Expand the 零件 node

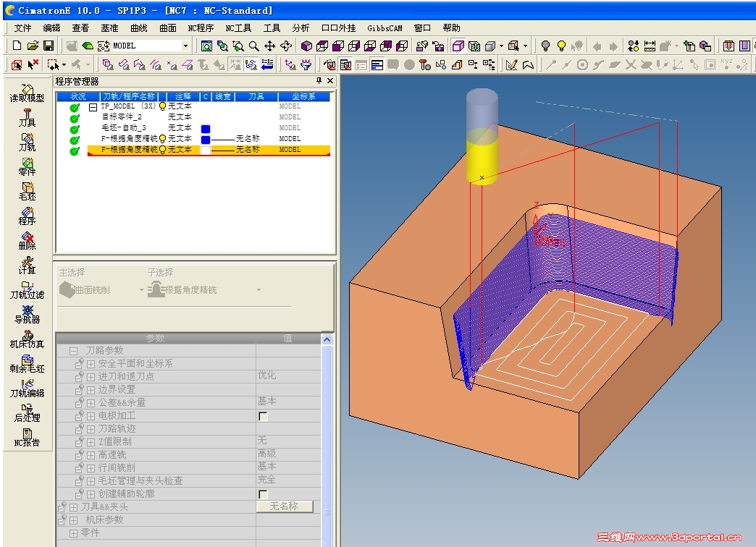(73, 533)
